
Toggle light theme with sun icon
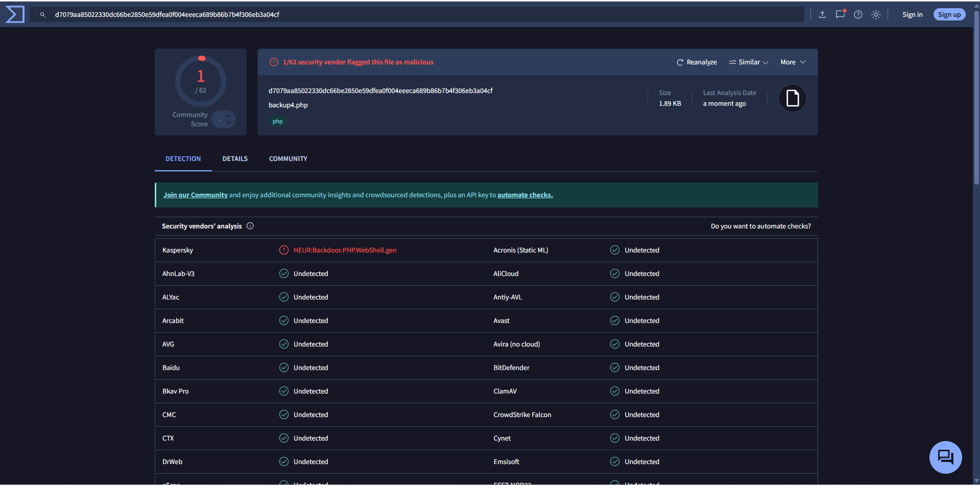pos(876,14)
